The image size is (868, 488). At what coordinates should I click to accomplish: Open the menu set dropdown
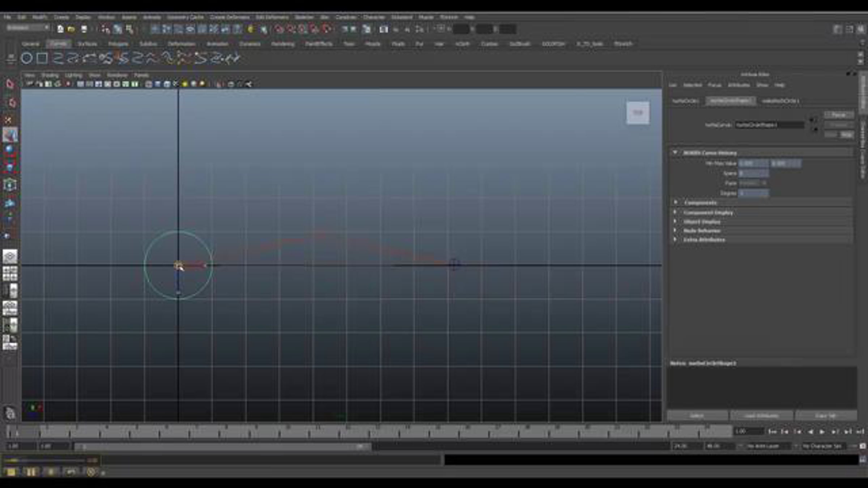(27, 28)
